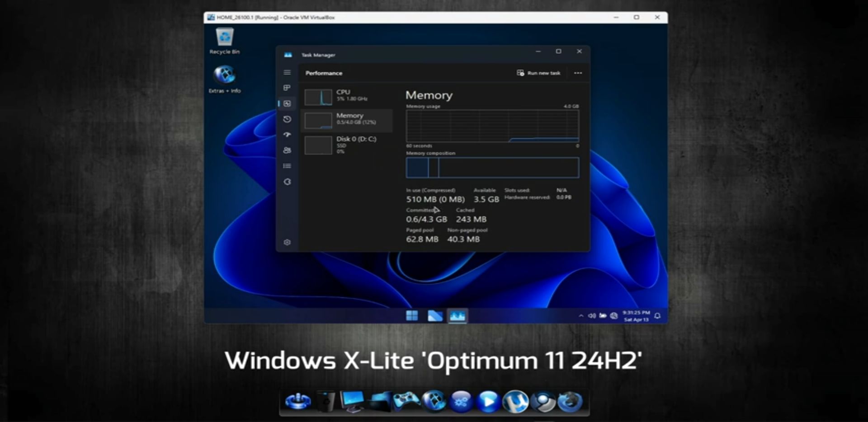Viewport: 868px width, 422px height.
Task: Select the Performance page icon in sidebar
Action: 287,103
